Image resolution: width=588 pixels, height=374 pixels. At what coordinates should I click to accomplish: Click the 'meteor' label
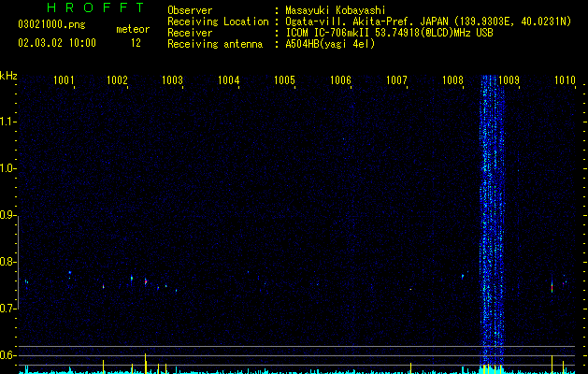[x=133, y=29]
